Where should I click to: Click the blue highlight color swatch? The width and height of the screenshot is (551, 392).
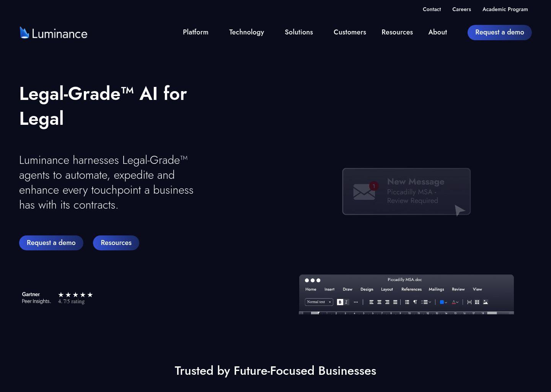tap(442, 302)
